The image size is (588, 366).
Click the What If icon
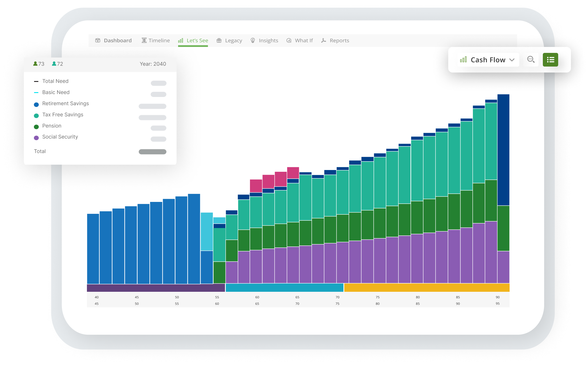[289, 40]
